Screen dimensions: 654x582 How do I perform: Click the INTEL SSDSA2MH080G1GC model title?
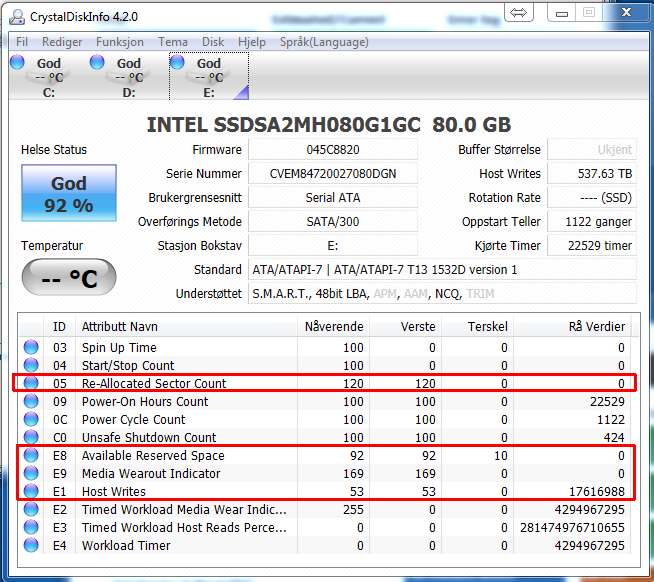[x=329, y=125]
